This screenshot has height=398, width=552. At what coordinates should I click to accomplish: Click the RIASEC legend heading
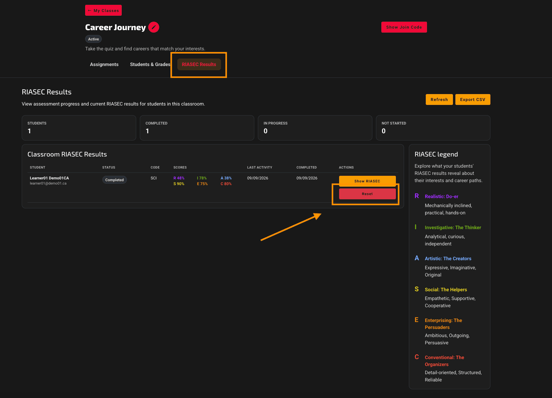436,154
